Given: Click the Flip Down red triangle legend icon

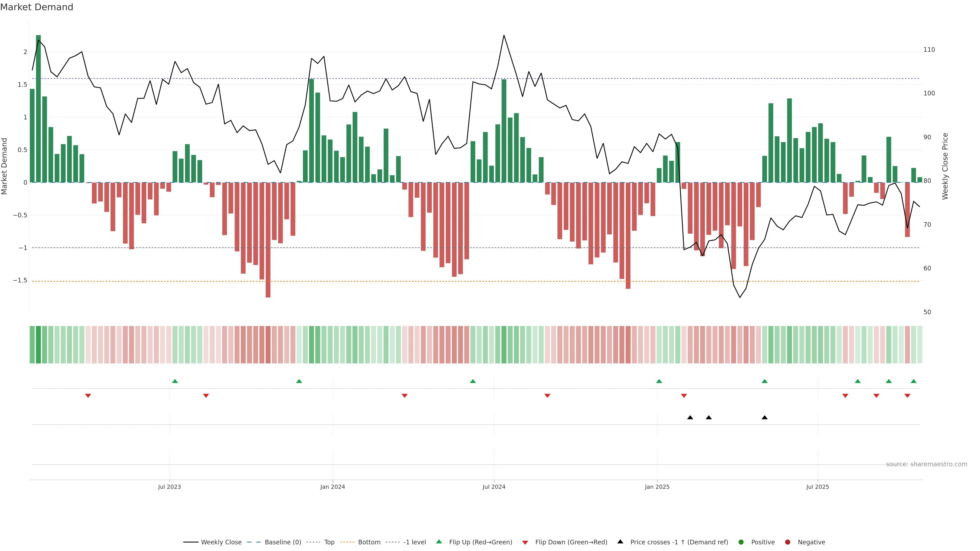Looking at the screenshot, I should coord(525,543).
